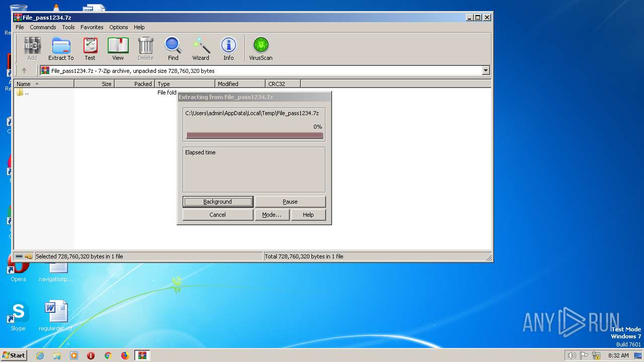Open the Mode... options

272,215
